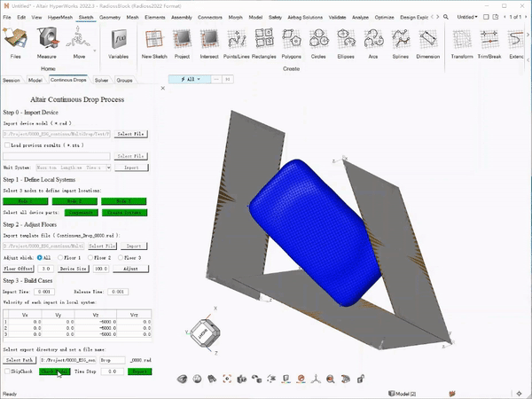This screenshot has width=532, height=399.
Task: Switch to the Geometry ribbon tab
Action: pos(110,18)
